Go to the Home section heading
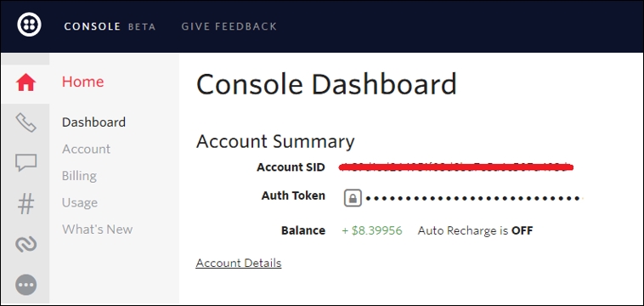This screenshot has height=306, width=644. click(82, 82)
